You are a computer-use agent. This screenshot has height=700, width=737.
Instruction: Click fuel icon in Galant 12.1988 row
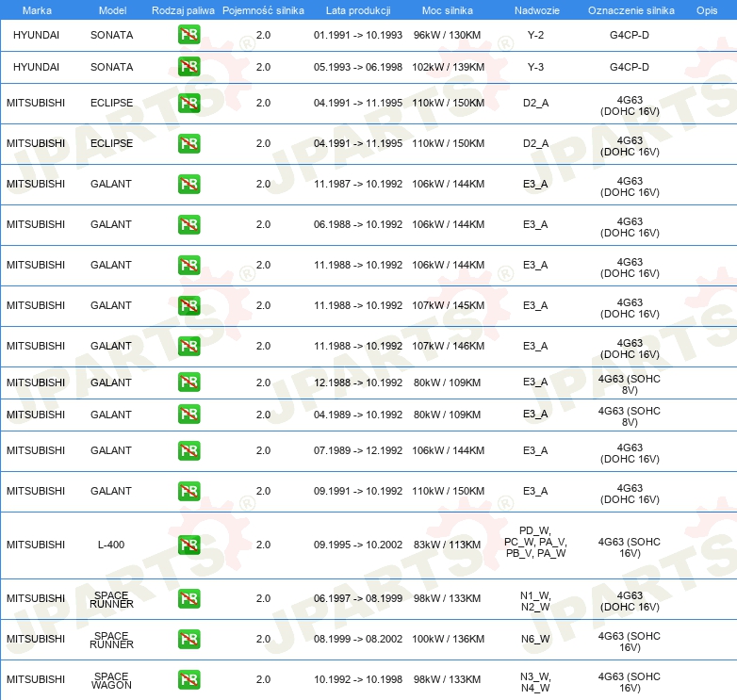point(188,383)
